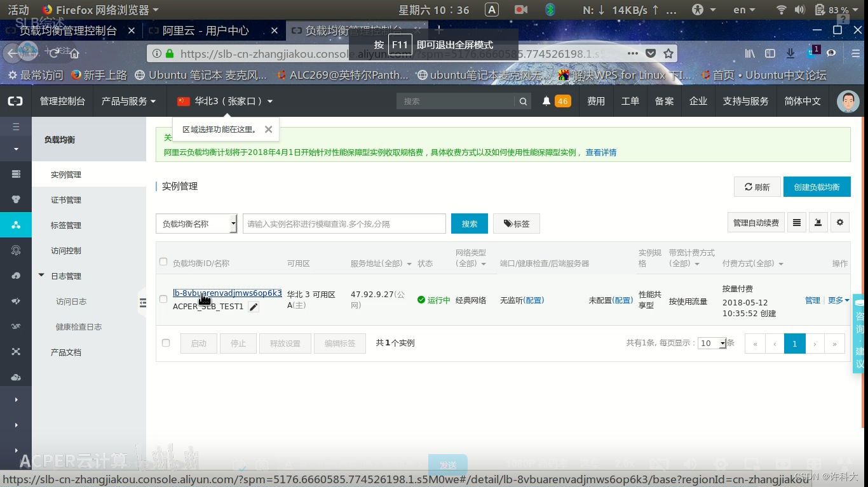
Task: Click the 配置 link next to 未配置
Action: click(623, 300)
